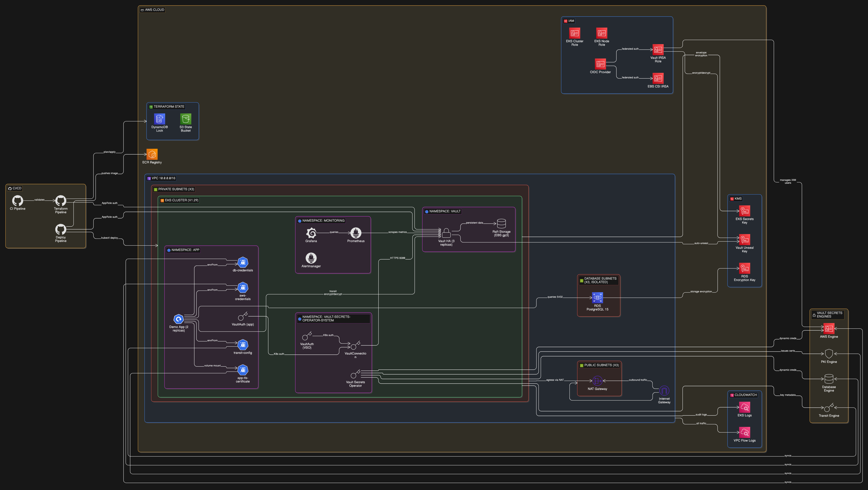Screen dimensions: 868x490
Task: Click the VaultAuth (app) key icon
Action: (243, 316)
